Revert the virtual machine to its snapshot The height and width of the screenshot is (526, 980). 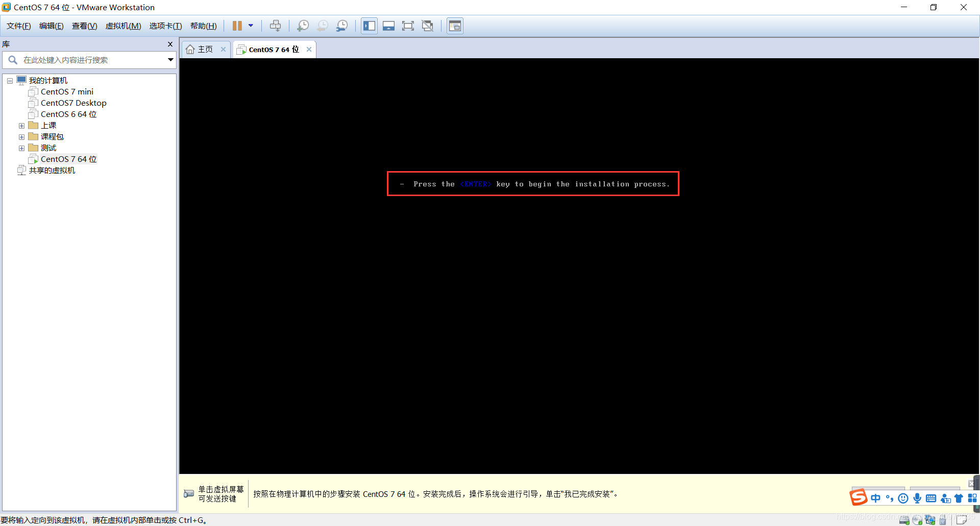323,26
